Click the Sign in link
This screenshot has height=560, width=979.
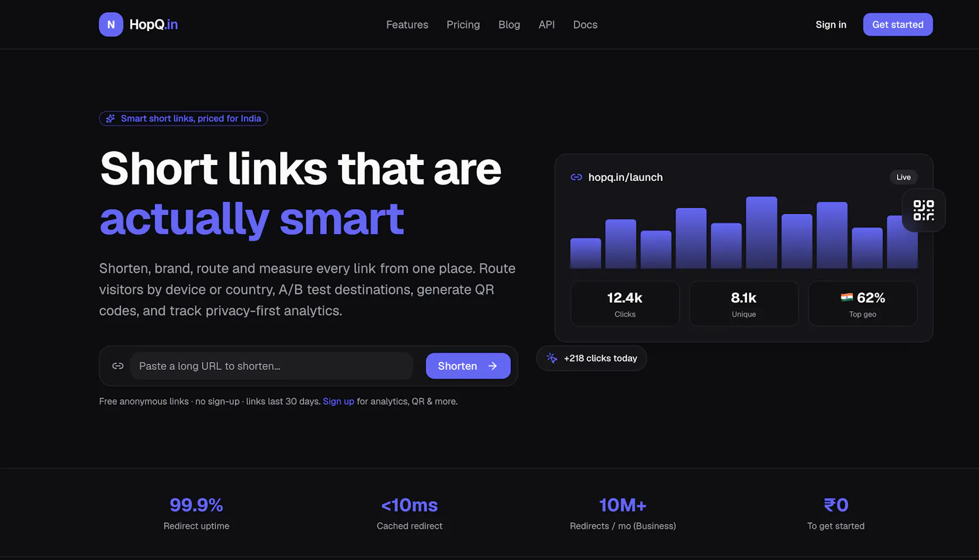(x=831, y=24)
